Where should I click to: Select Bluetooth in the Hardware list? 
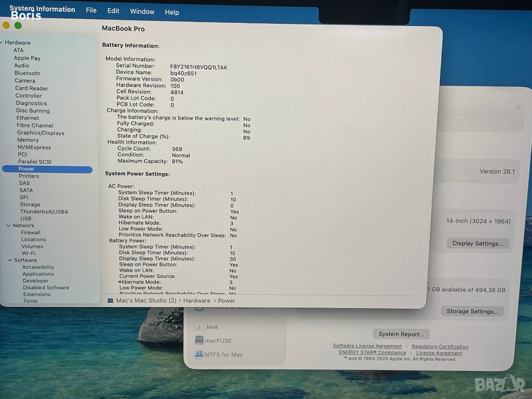pyautogui.click(x=27, y=73)
